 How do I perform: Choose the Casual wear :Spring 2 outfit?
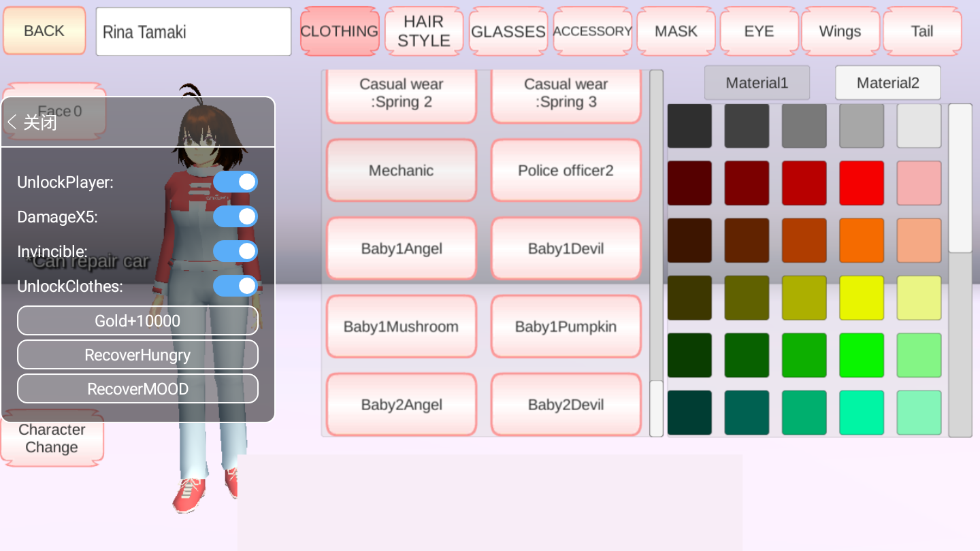point(402,95)
